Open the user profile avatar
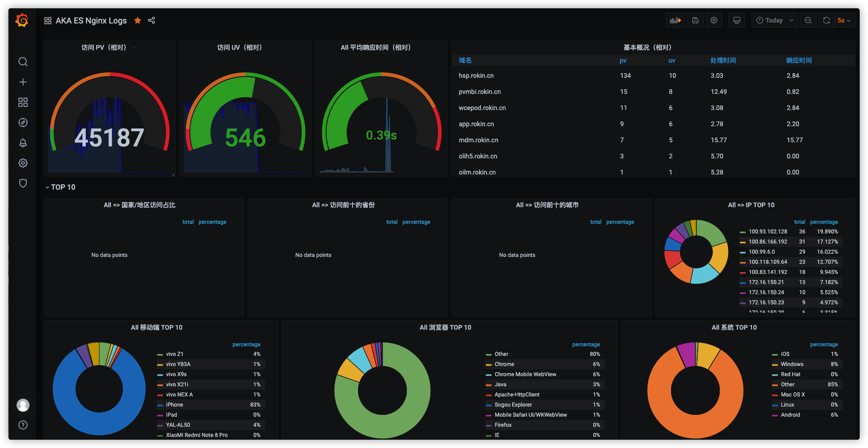The width and height of the screenshot is (868, 448). click(23, 405)
